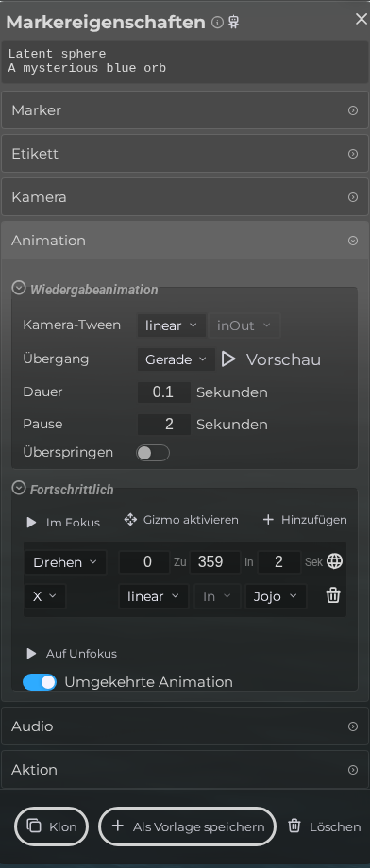
Task: Click Löschen to delete marker
Action: [x=324, y=827]
